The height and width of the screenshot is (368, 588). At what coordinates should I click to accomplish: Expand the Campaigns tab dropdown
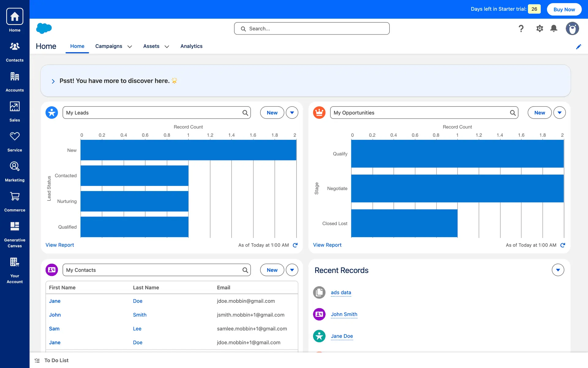pyautogui.click(x=130, y=47)
